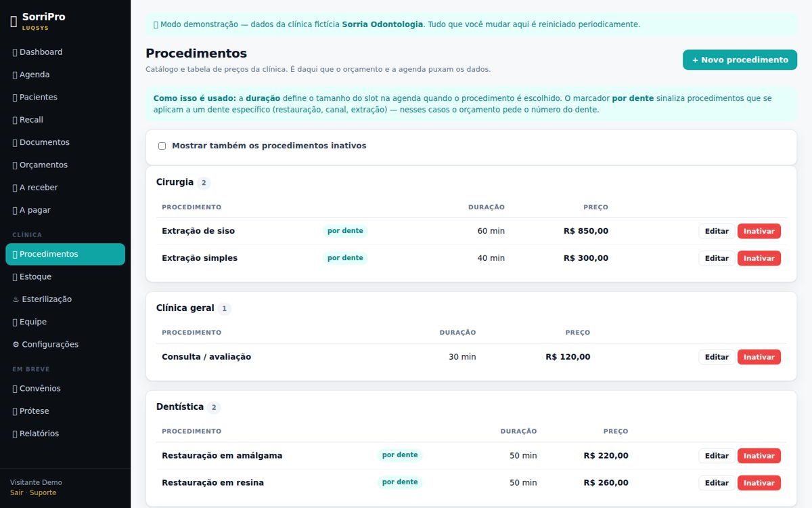Click the Extração de siso name
The height and width of the screenshot is (508, 812).
(198, 231)
